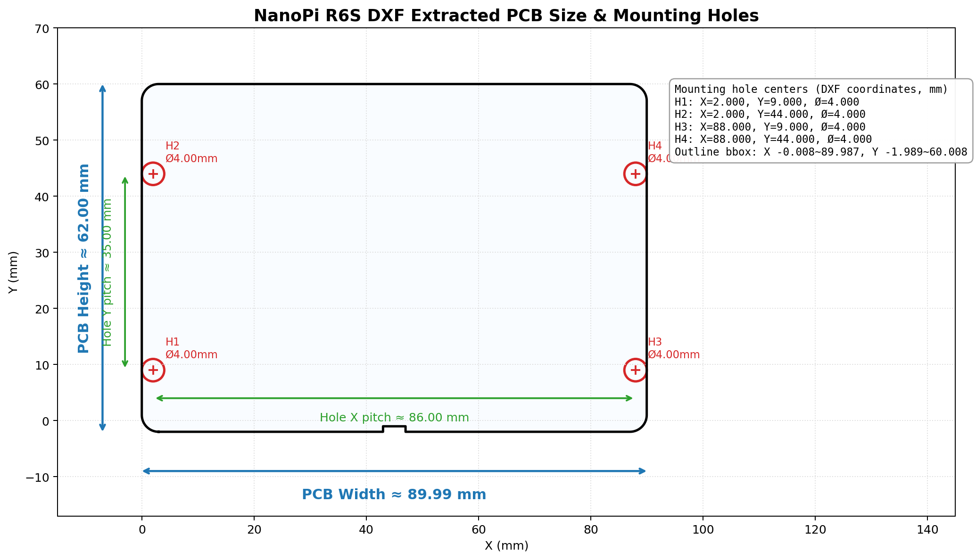Select the chart title 'NanoPi R6S DXF Extracted PCB Size & Mounting Holes'
The height and width of the screenshot is (560, 976).
click(506, 16)
